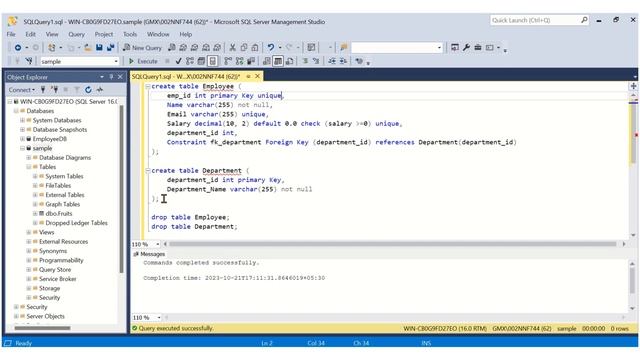Toggle Include Client Statistics
Image resolution: width=640 pixels, height=360 pixels.
(x=251, y=61)
